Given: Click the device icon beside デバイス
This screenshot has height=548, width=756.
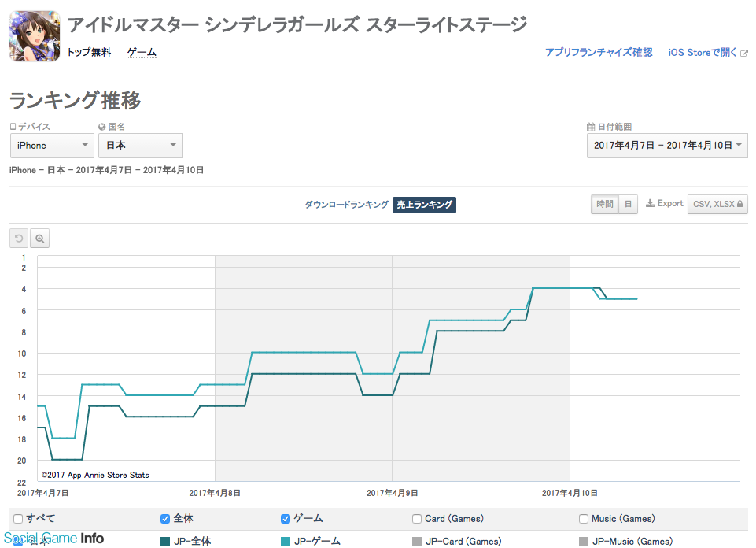Looking at the screenshot, I should pyautogui.click(x=13, y=127).
